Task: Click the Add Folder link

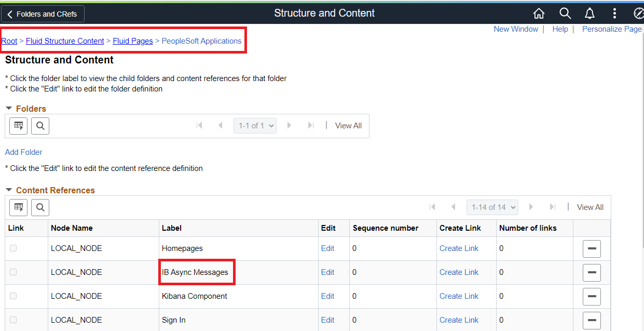Action: point(24,152)
